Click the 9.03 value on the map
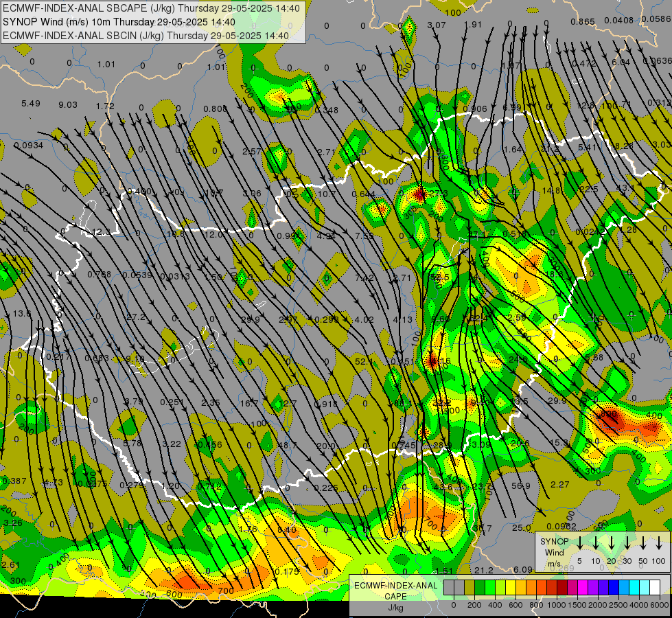Viewport: 672px width, 618px height. (68, 105)
